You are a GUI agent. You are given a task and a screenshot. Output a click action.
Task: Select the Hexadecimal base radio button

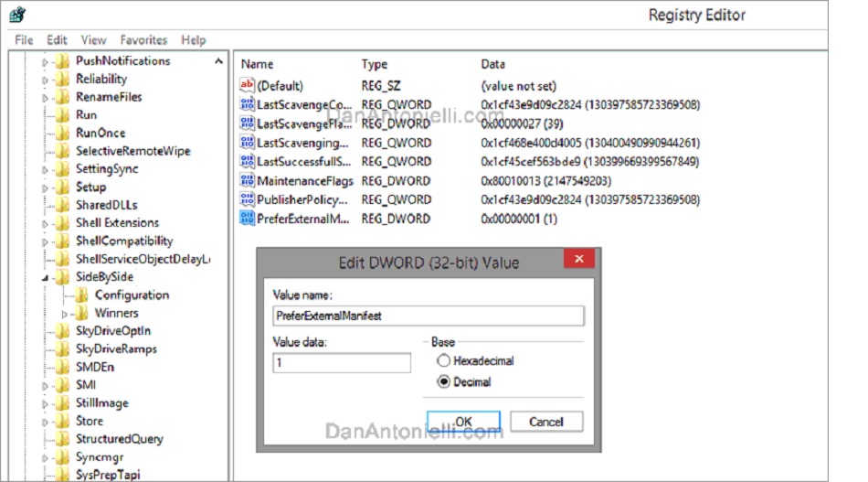444,361
